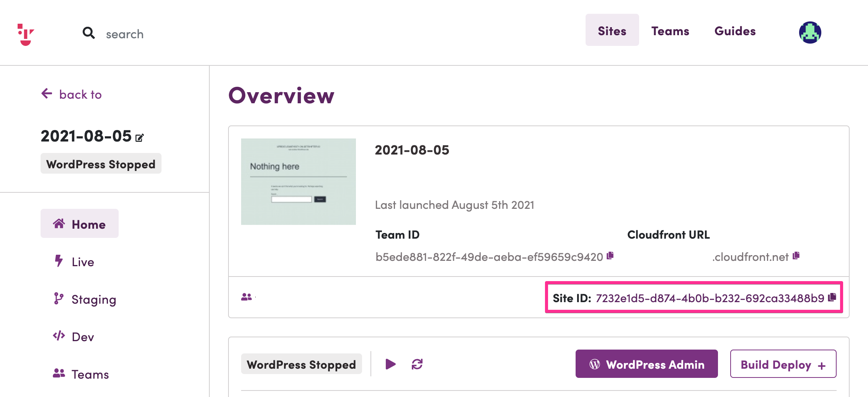Click the Strattic logo icon
This screenshot has width=868, height=397.
[26, 34]
